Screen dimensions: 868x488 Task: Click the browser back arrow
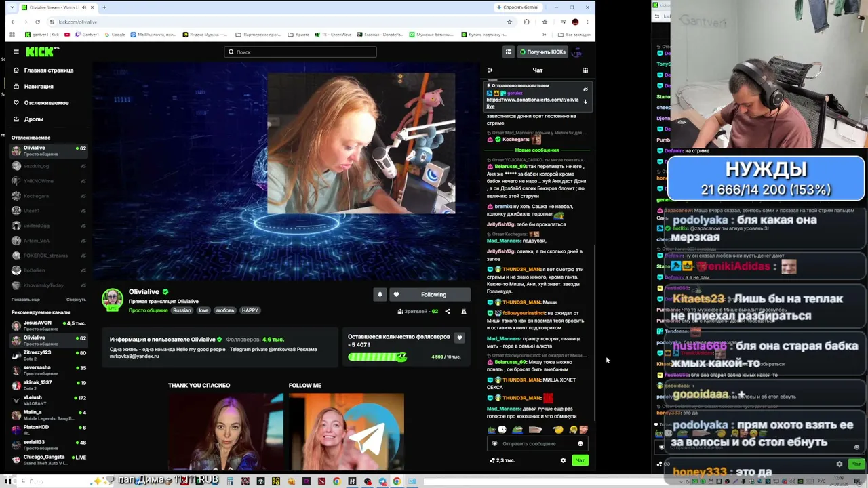13,22
